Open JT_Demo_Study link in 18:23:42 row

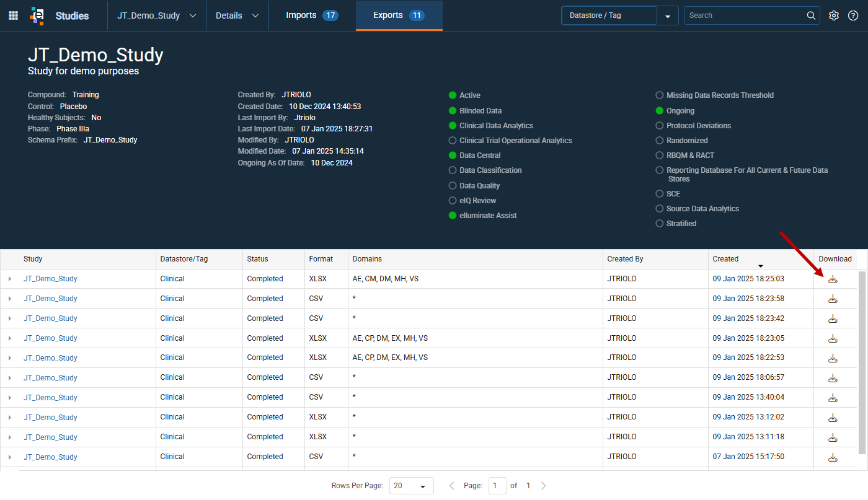pos(51,318)
